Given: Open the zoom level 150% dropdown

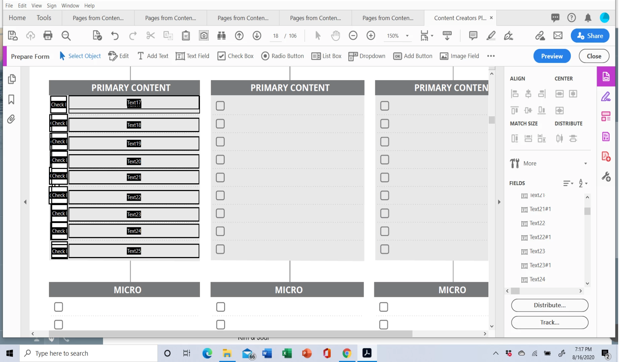Looking at the screenshot, I should [x=407, y=36].
